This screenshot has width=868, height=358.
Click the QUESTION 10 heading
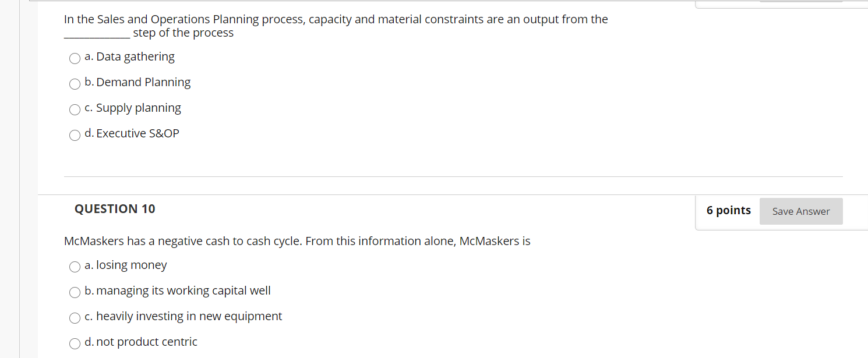click(x=115, y=208)
